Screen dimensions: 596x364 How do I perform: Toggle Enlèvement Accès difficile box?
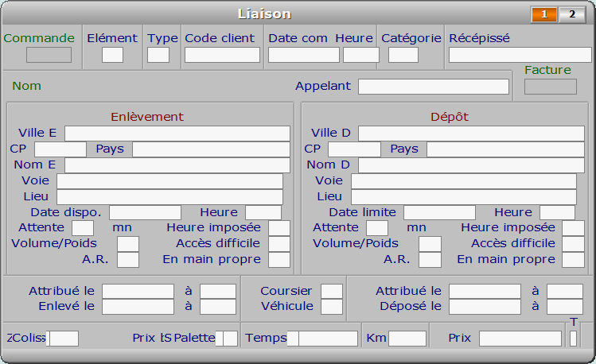pyautogui.click(x=279, y=244)
